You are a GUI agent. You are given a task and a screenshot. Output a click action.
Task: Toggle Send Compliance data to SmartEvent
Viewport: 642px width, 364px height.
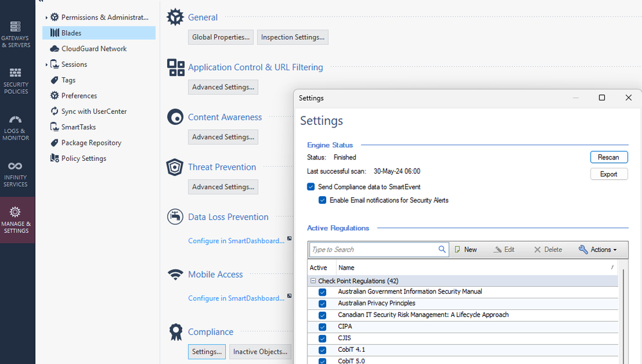pos(311,187)
